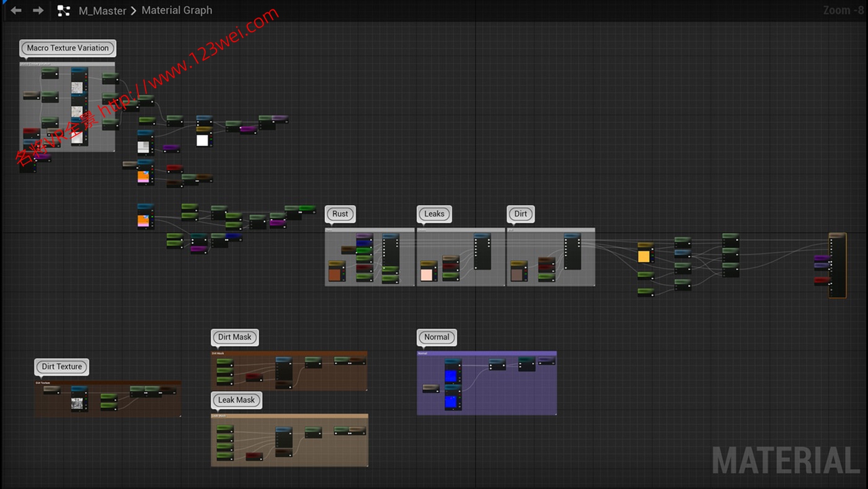This screenshot has height=489, width=868.
Task: Select the upper blue normal map thumbnail
Action: point(451,376)
